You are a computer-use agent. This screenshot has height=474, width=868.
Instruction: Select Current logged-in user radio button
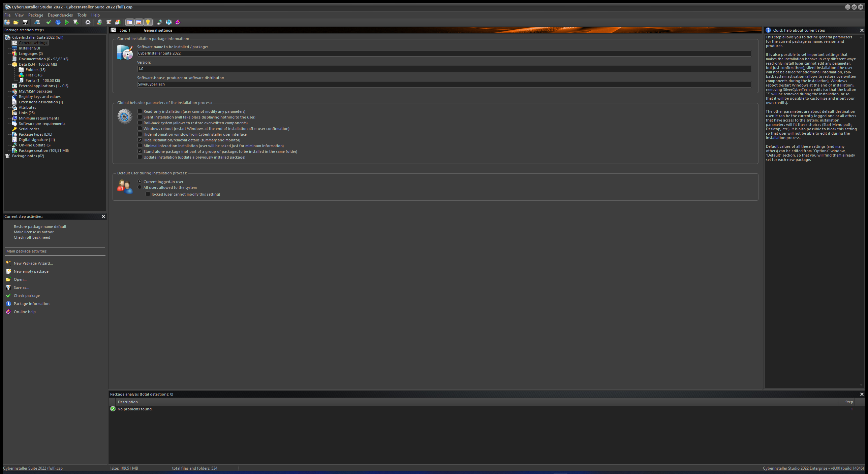point(140,181)
